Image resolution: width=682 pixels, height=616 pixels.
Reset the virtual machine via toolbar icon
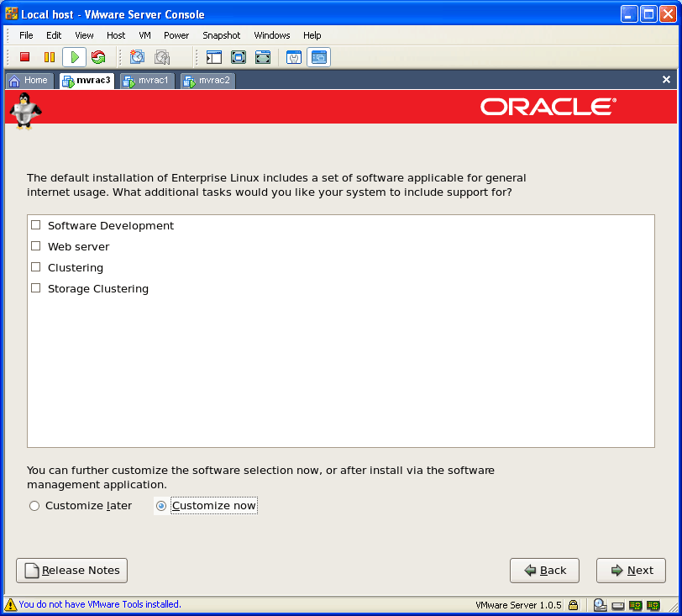pyautogui.click(x=98, y=57)
